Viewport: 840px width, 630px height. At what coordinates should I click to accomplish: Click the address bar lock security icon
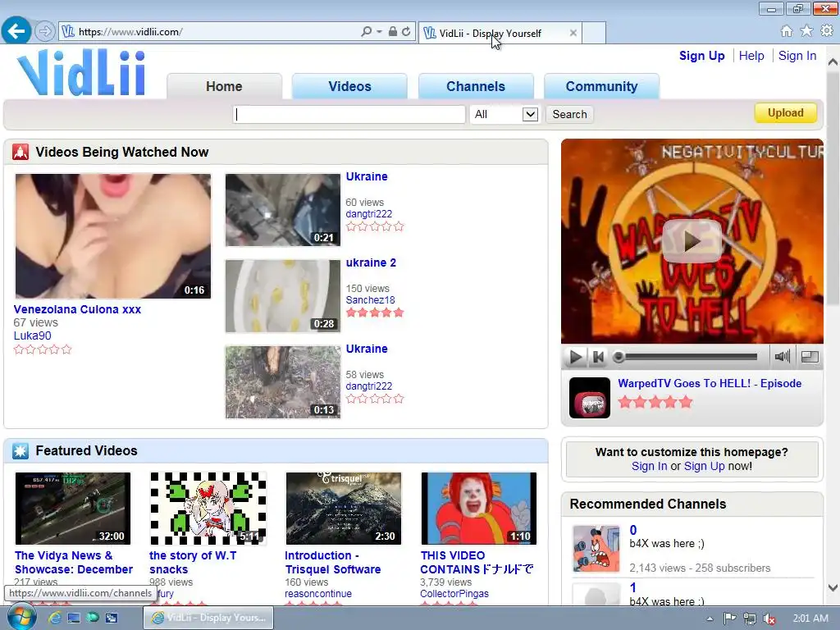(x=393, y=32)
